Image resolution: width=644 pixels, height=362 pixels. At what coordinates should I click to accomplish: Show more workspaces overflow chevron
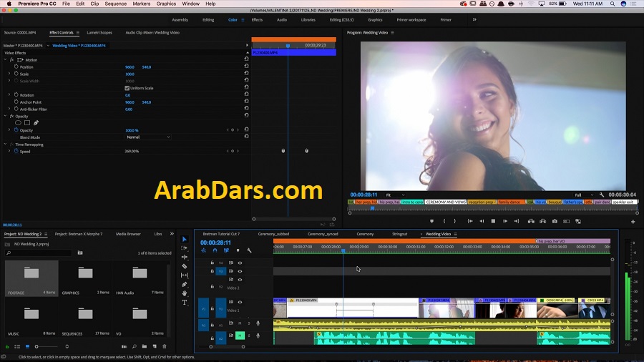(474, 19)
